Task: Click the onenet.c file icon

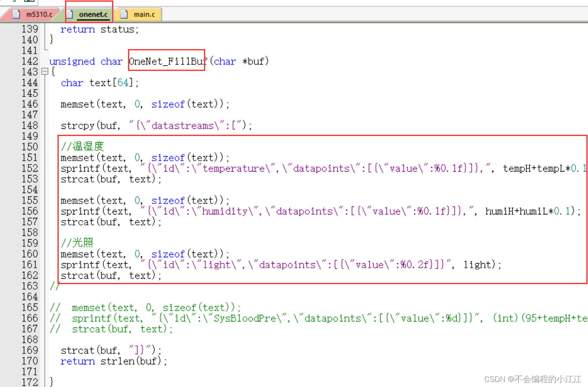Action: tap(70, 14)
